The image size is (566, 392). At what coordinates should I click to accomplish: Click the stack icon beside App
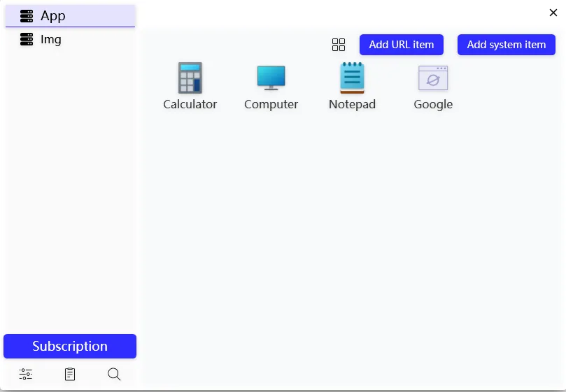pyautogui.click(x=27, y=16)
